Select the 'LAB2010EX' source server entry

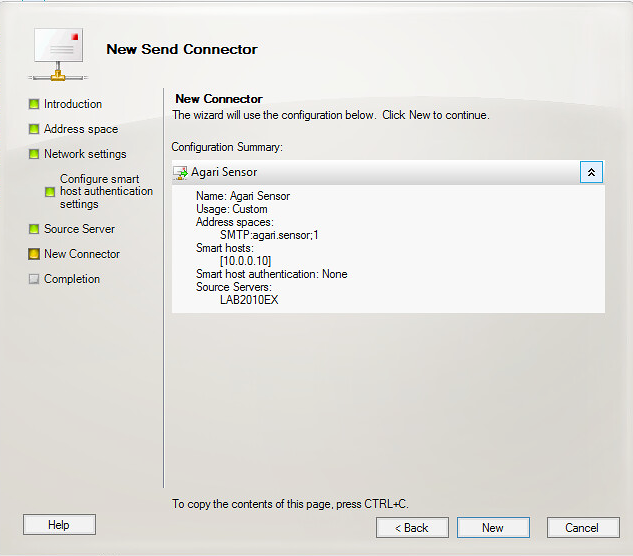pyautogui.click(x=249, y=300)
